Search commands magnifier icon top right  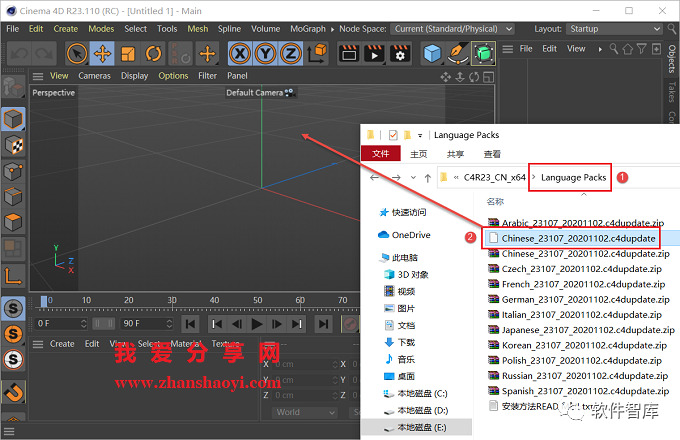[x=672, y=29]
